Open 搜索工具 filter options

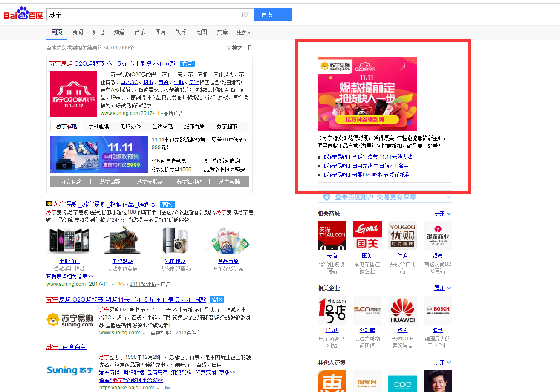[x=240, y=48]
